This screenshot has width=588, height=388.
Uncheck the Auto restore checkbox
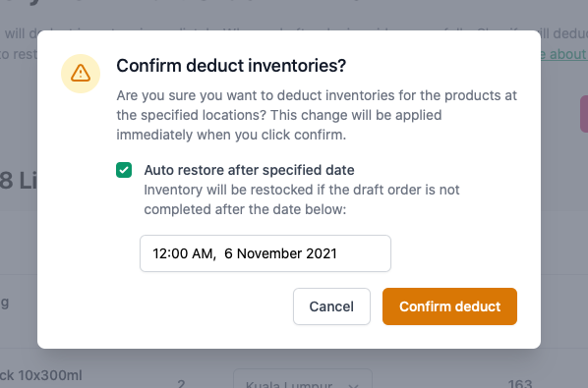[x=124, y=170]
